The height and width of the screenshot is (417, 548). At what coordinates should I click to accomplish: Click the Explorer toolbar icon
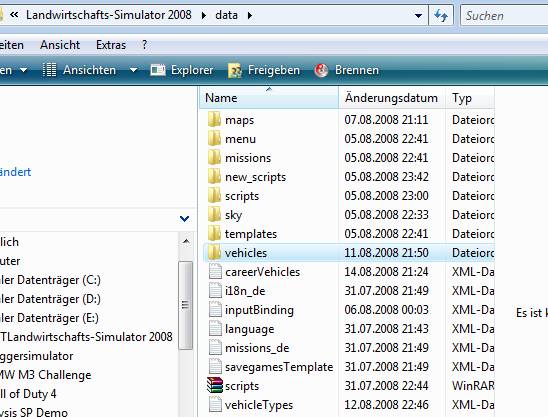(158, 70)
